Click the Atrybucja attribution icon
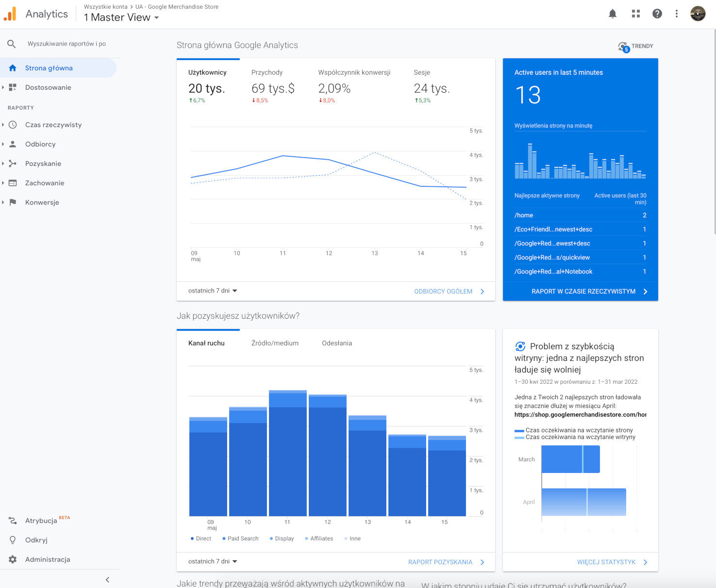The height and width of the screenshot is (588, 716). tap(13, 521)
